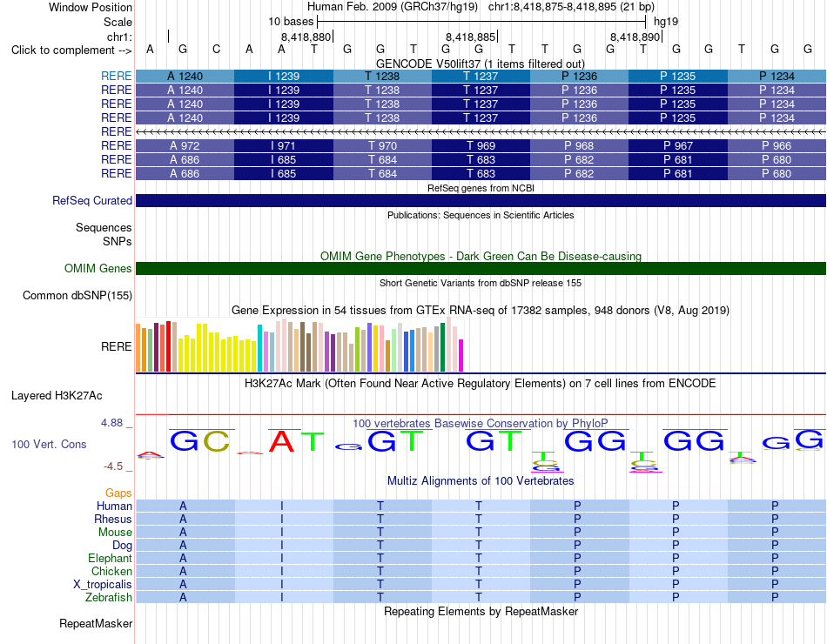Click the Basewise Conservation by PhyloP title

(480, 424)
